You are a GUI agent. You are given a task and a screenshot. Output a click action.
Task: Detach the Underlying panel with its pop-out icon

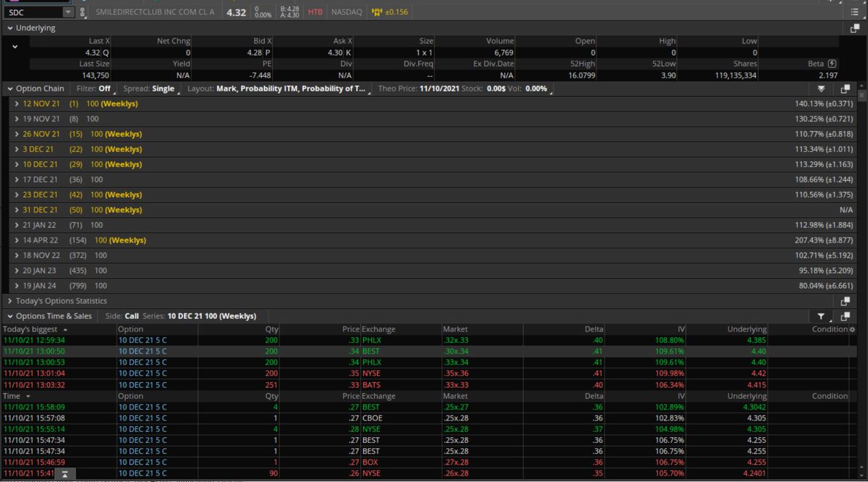pyautogui.click(x=854, y=28)
